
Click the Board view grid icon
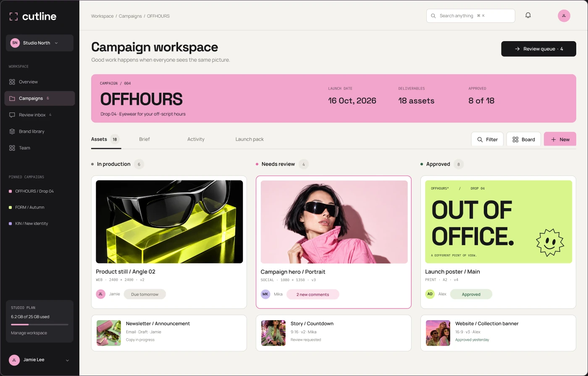coord(515,139)
